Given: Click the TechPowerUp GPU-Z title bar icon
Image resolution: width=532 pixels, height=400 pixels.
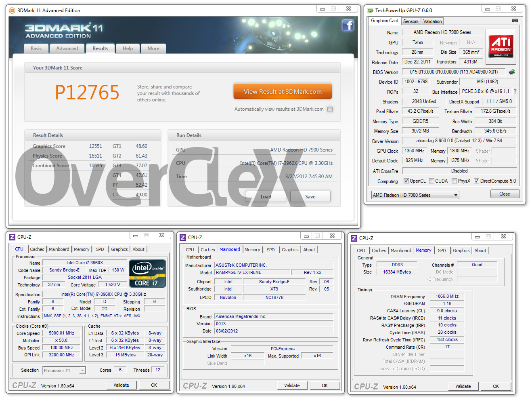Looking at the screenshot, I should click(x=370, y=11).
